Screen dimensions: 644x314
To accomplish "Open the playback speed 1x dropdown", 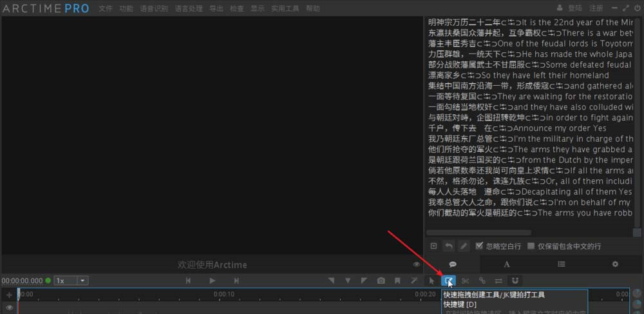I will pos(71,280).
